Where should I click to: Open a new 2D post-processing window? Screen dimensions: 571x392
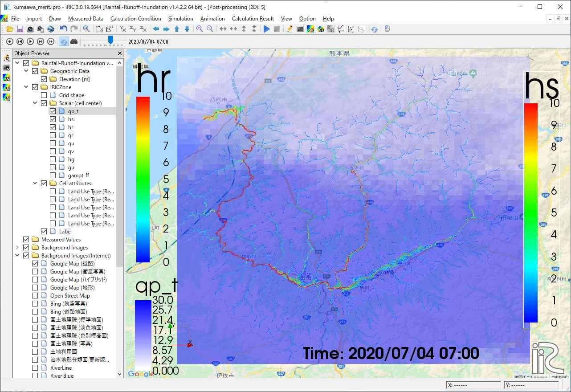click(x=310, y=29)
